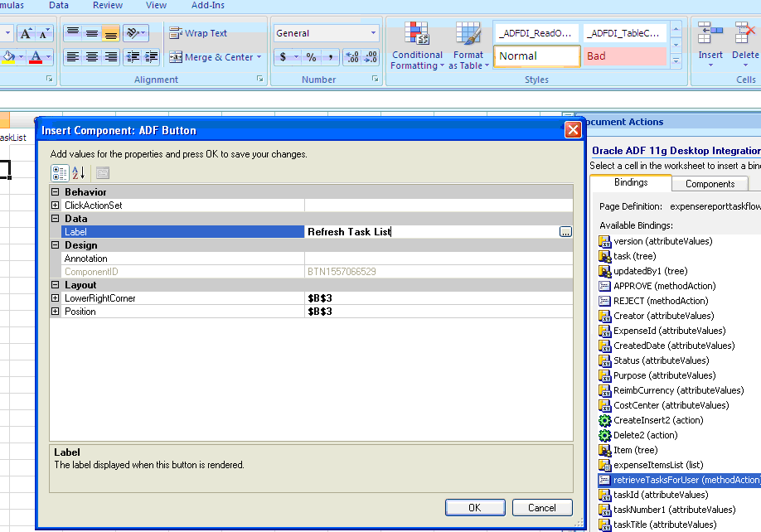
Task: Expand the cell styles gallery
Action: tap(676, 60)
